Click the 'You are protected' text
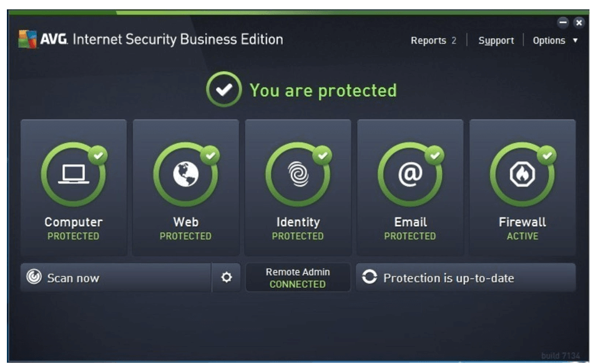Screen dimensions: 598x364 (x=323, y=91)
